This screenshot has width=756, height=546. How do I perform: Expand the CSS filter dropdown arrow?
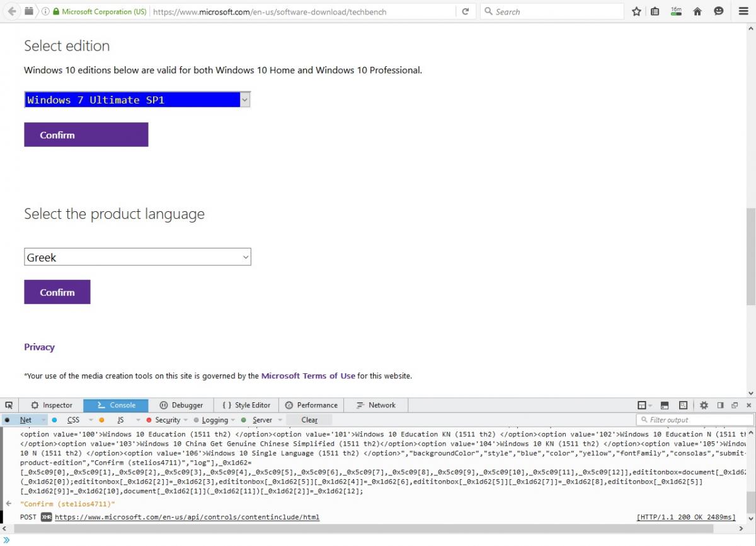(x=91, y=420)
